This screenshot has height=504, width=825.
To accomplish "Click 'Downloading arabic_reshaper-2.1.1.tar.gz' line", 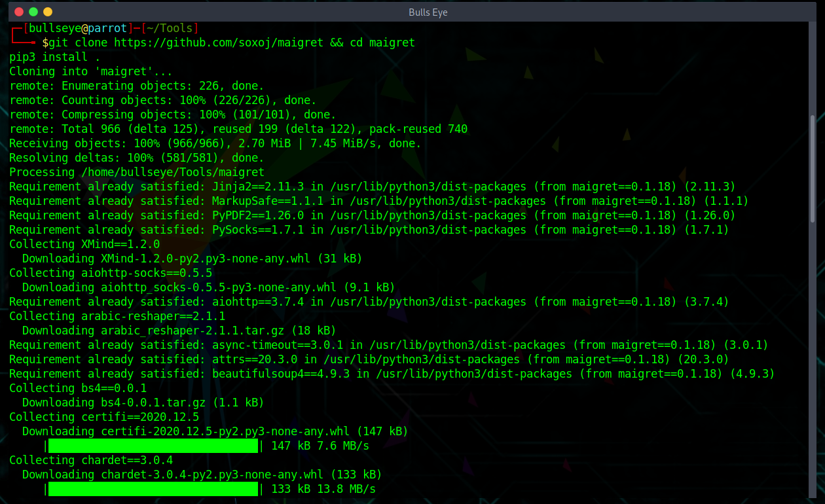I will pyautogui.click(x=179, y=331).
